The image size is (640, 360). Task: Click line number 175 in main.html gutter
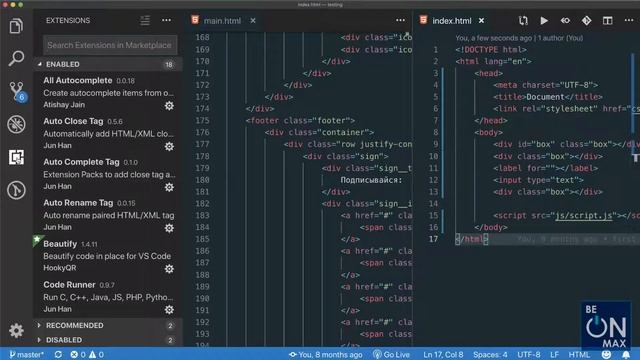tap(202, 120)
